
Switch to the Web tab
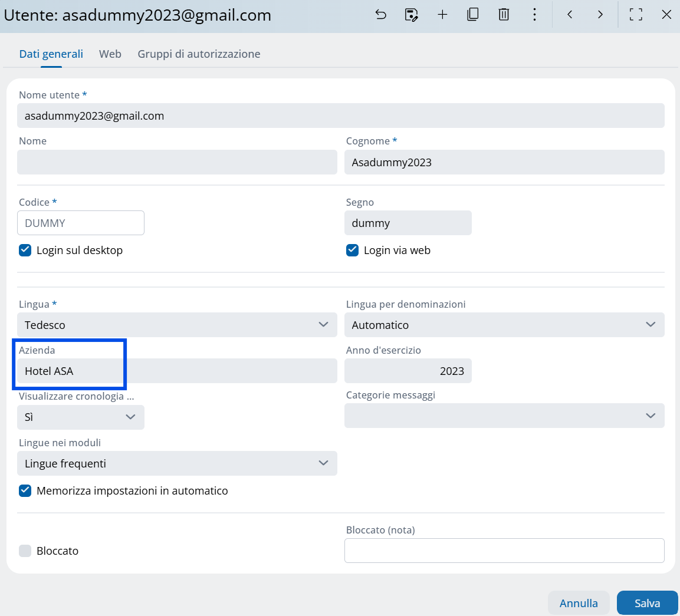point(110,54)
